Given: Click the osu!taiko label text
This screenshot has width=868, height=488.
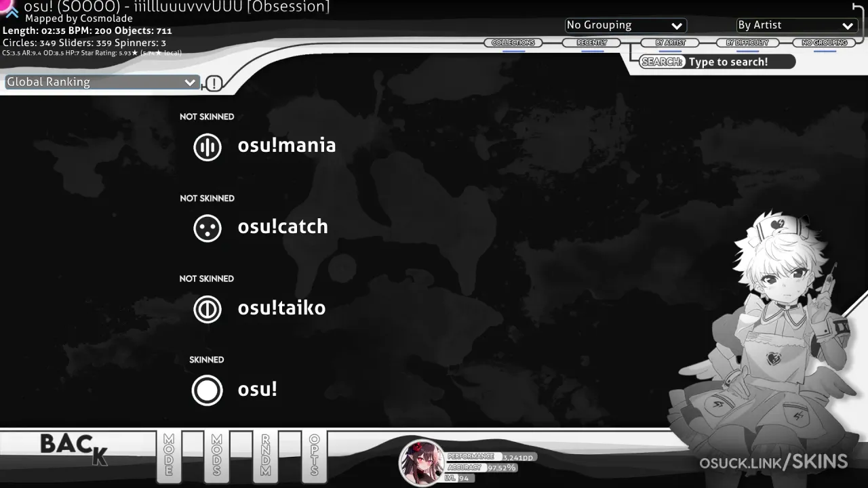Looking at the screenshot, I should pos(281,308).
